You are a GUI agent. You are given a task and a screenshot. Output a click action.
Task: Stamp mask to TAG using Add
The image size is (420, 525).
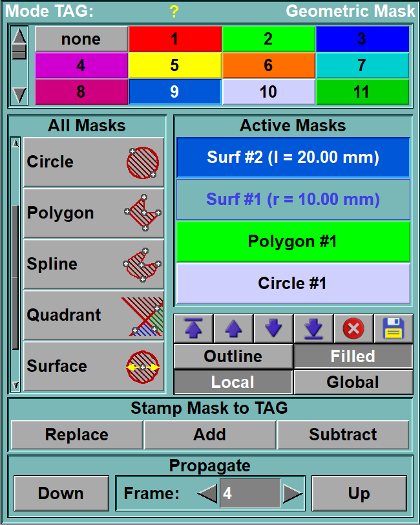(210, 434)
